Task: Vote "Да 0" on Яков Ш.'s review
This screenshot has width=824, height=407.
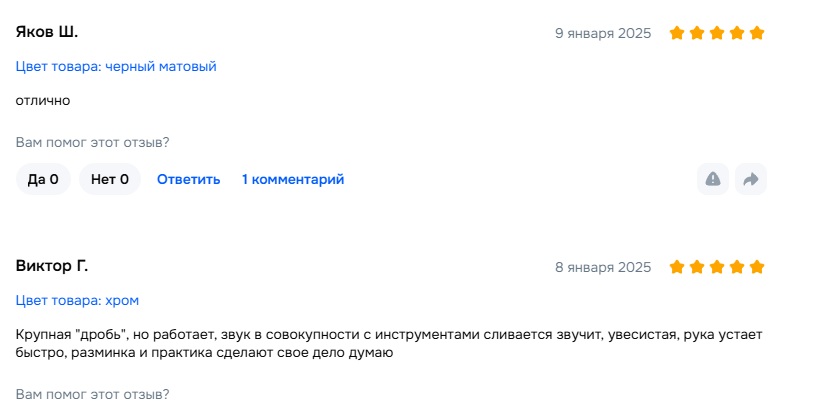Action: point(43,179)
